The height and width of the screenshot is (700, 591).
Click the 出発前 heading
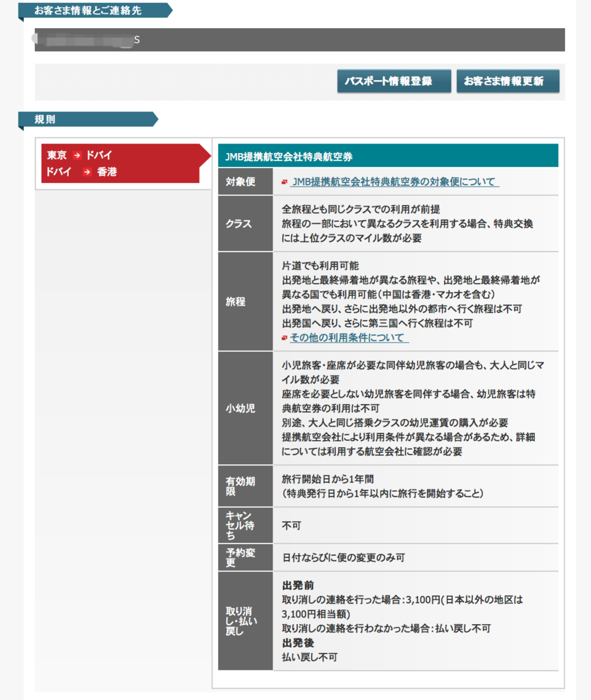coord(298,585)
